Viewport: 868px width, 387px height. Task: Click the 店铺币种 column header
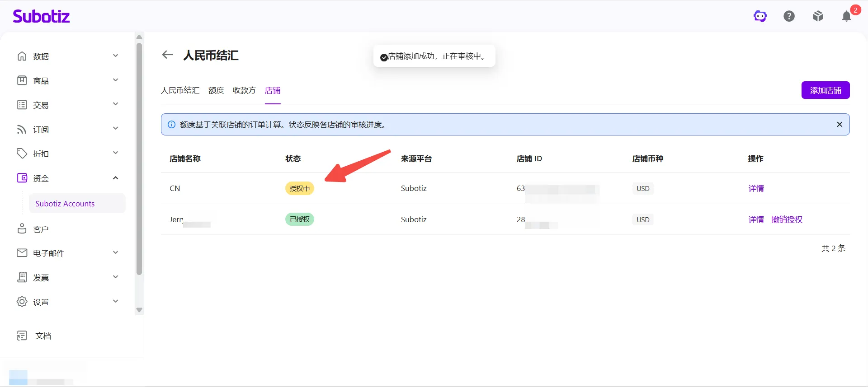tap(648, 159)
